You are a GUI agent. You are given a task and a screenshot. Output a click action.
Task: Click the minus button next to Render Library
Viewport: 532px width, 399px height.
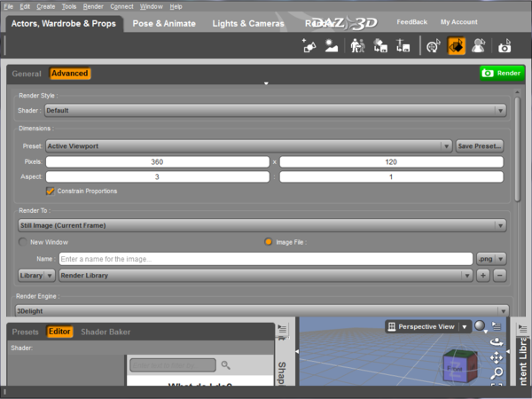(500, 276)
